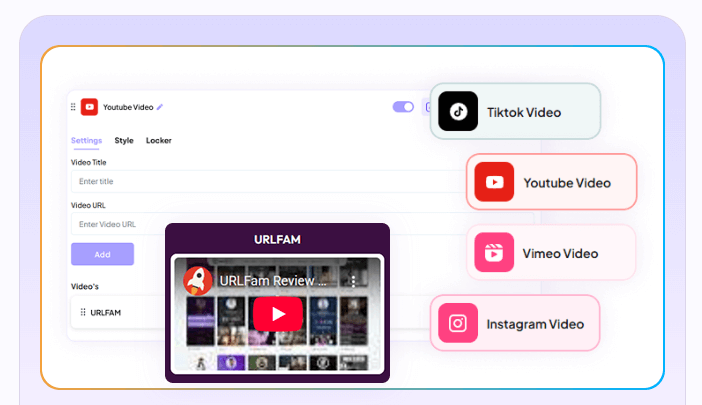Click the pencil edit icon beside Youtube Video
702x405 pixels.
(x=160, y=107)
